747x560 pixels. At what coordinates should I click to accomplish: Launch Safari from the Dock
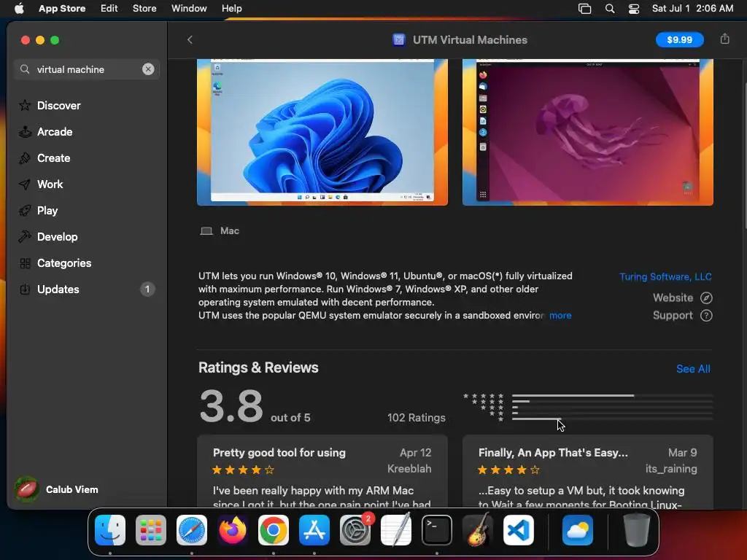point(192,530)
